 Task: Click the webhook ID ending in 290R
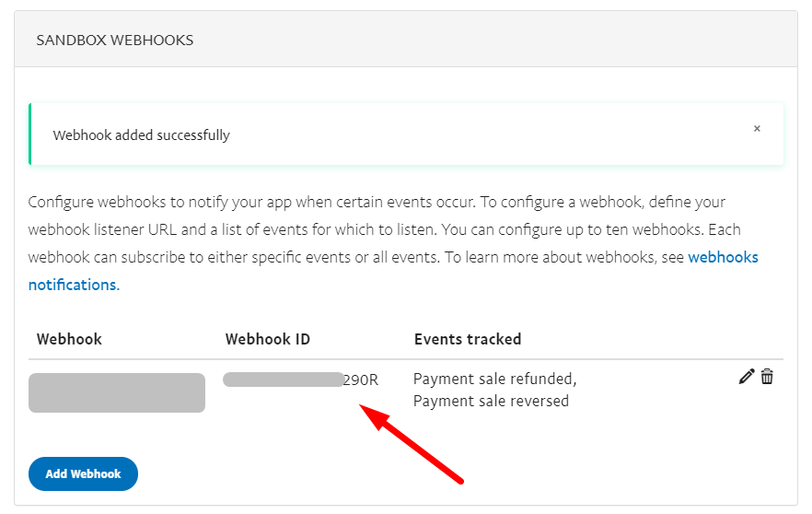point(361,380)
